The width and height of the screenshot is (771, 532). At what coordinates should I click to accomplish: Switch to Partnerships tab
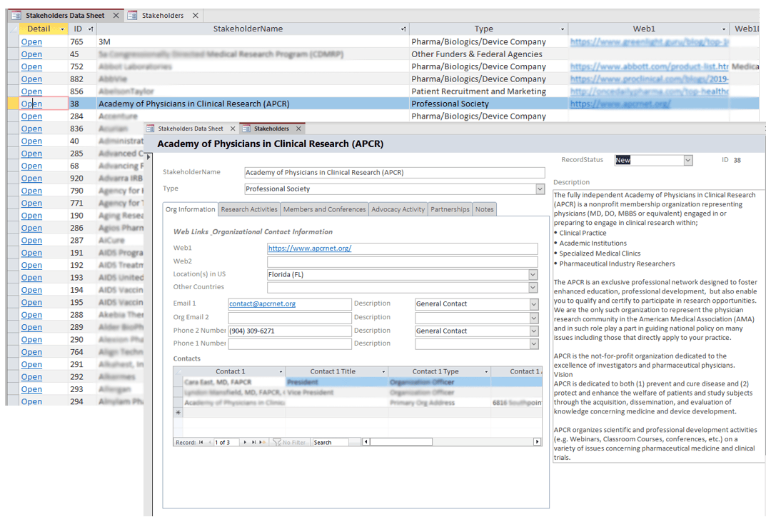(x=450, y=209)
